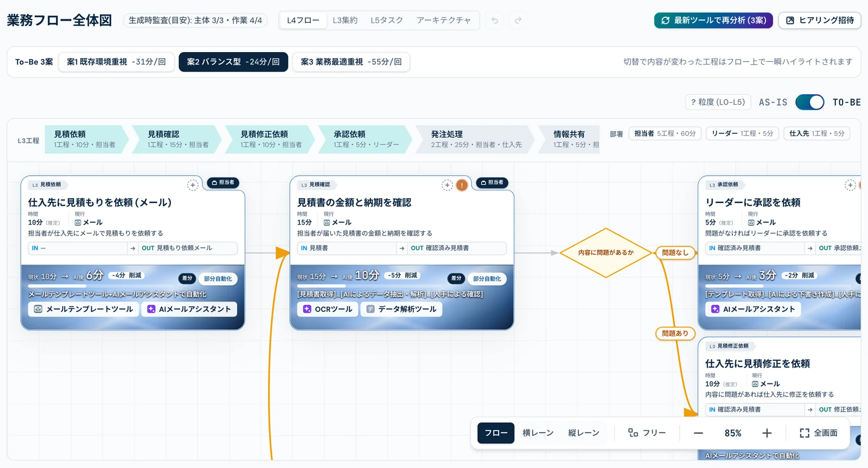Open the アーキテクチャ tab
The image size is (868, 468).
(x=444, y=21)
